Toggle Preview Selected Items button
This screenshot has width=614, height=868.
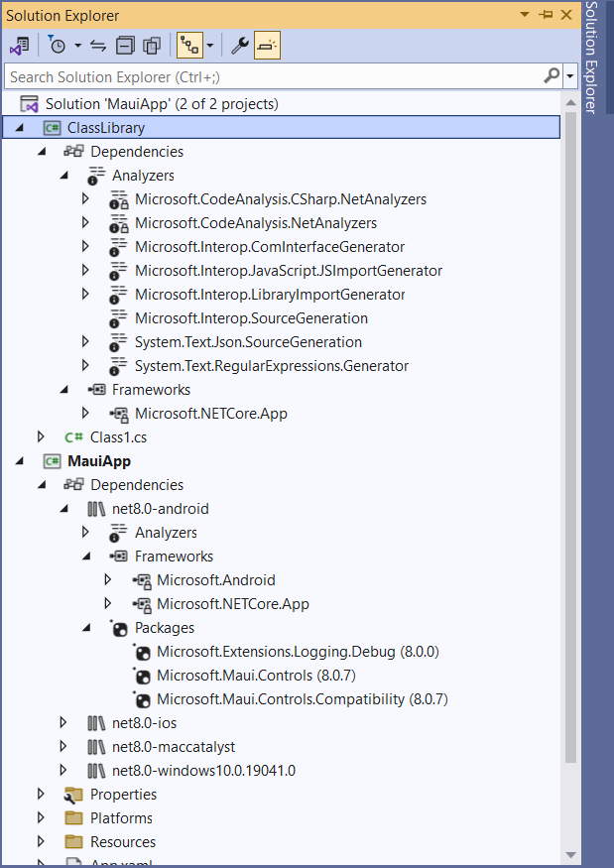click(x=267, y=46)
